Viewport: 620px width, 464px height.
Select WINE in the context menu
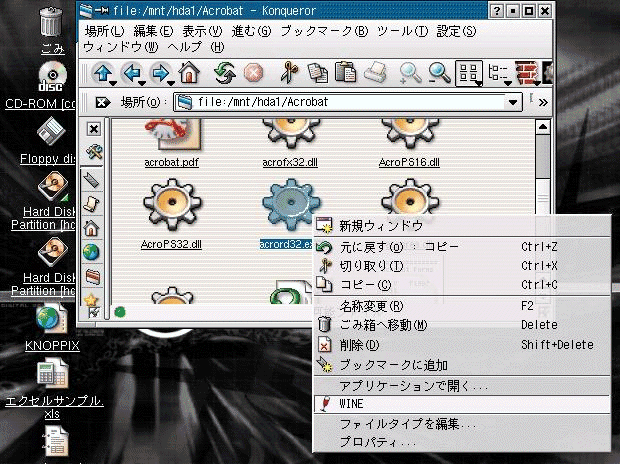pyautogui.click(x=461, y=404)
